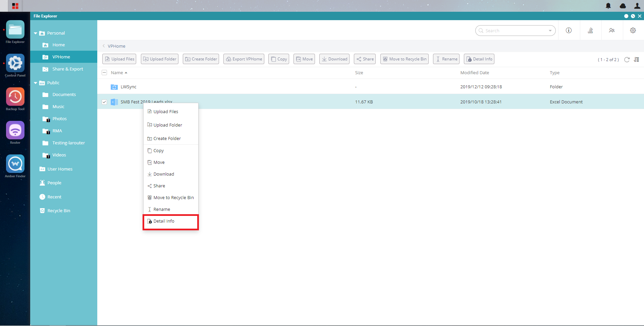Choose Upload Files in context menu
644x326 pixels.
click(x=171, y=111)
